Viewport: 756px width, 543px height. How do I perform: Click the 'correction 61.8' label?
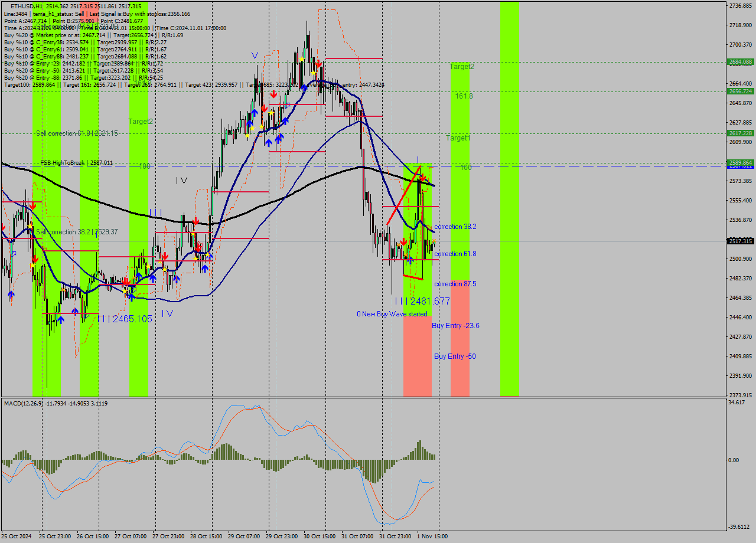coord(455,254)
